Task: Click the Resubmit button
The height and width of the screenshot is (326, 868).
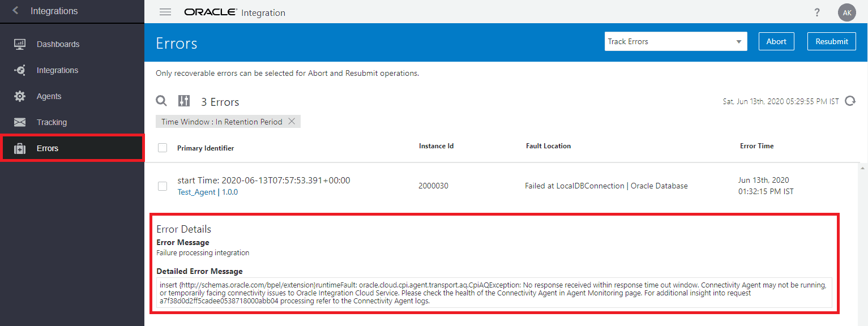Action: [x=831, y=41]
